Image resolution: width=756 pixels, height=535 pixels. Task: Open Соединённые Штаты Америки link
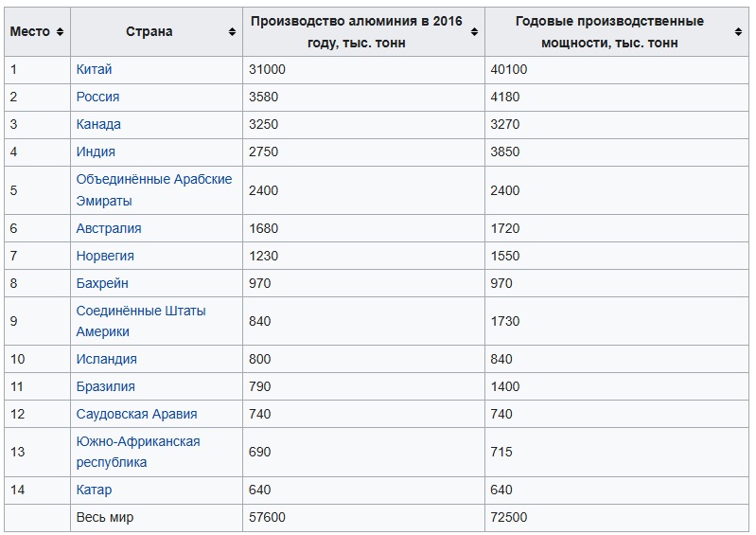click(x=141, y=321)
